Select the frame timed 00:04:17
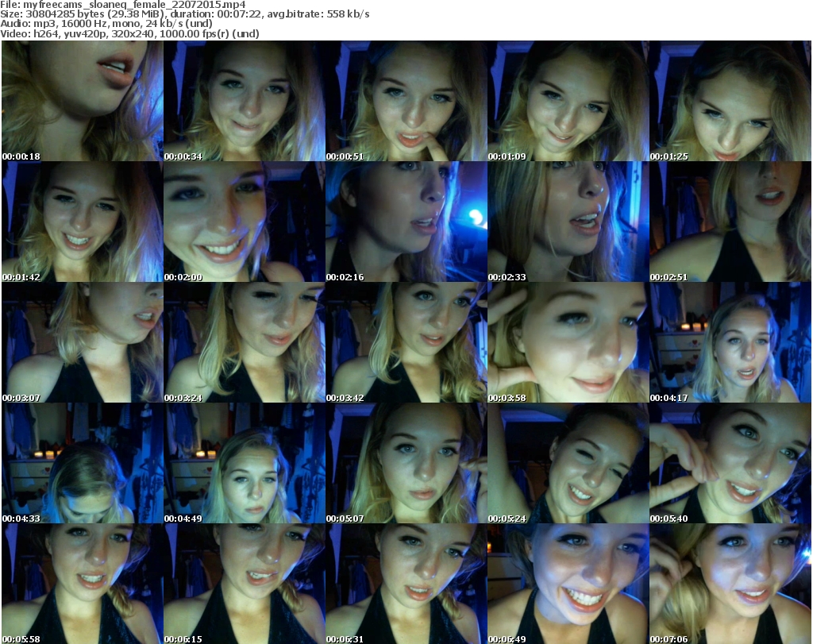This screenshot has height=644, width=813. (x=730, y=343)
